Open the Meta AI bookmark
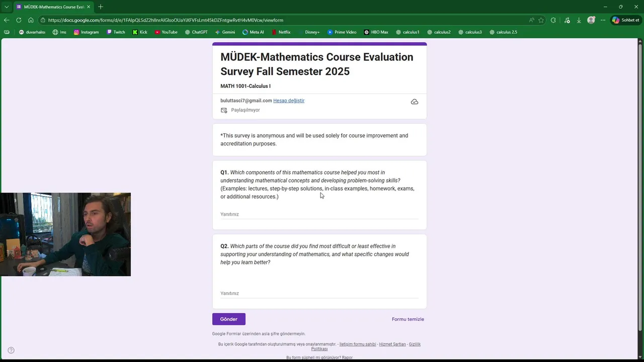 click(253, 32)
